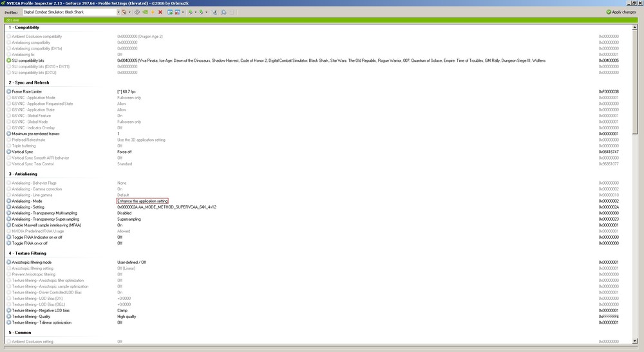Viewport: 644px width, 352px height.
Task: Click the export profiles green arrow icon
Action: 190,12
